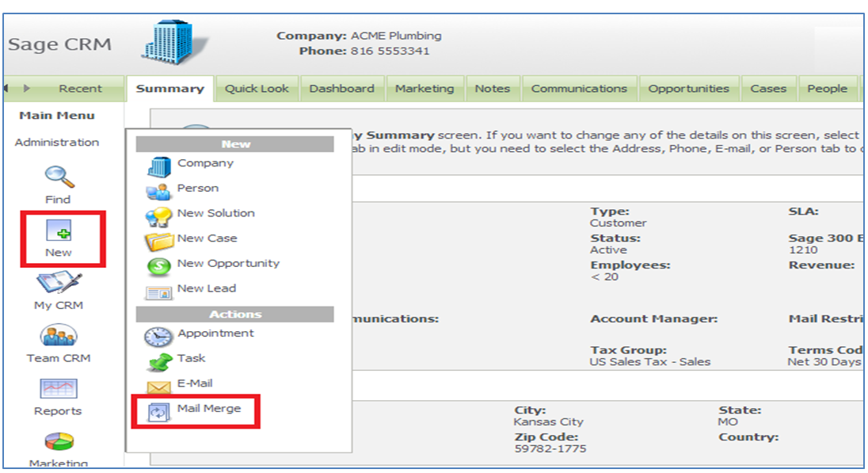Click the Find label in sidebar
The image size is (868, 473).
(x=58, y=200)
